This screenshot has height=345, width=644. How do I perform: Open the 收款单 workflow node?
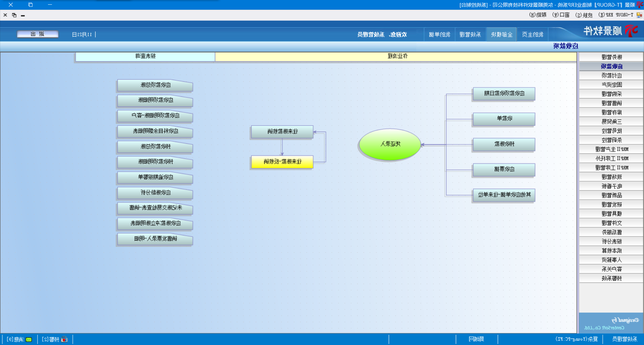pos(504,119)
